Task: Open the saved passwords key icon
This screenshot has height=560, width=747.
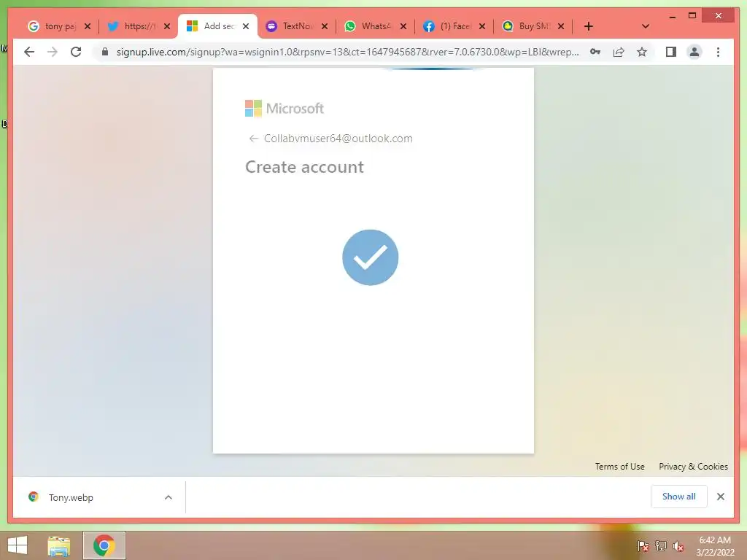Action: click(x=595, y=52)
